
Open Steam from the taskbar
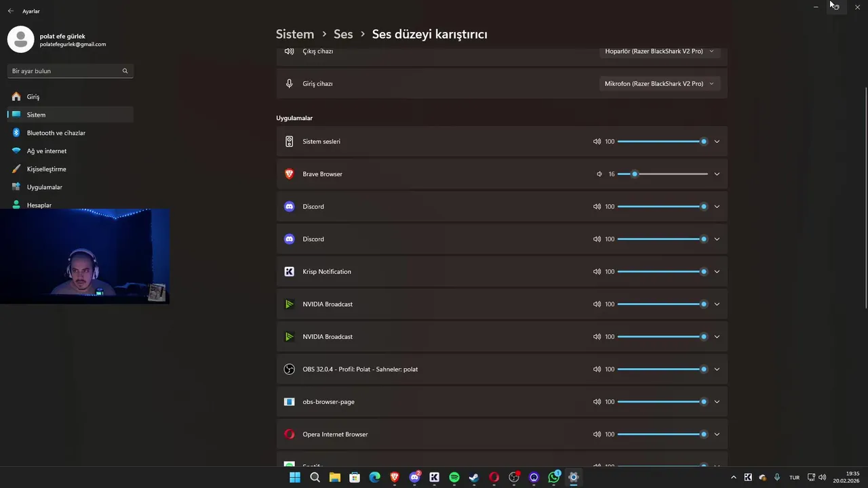[x=474, y=477]
